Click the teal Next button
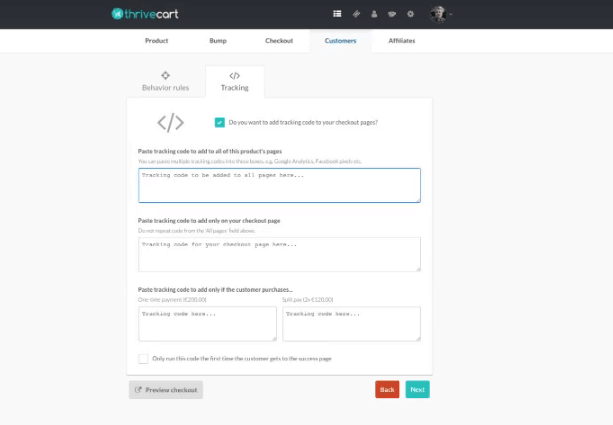The width and height of the screenshot is (613, 425). [x=418, y=389]
